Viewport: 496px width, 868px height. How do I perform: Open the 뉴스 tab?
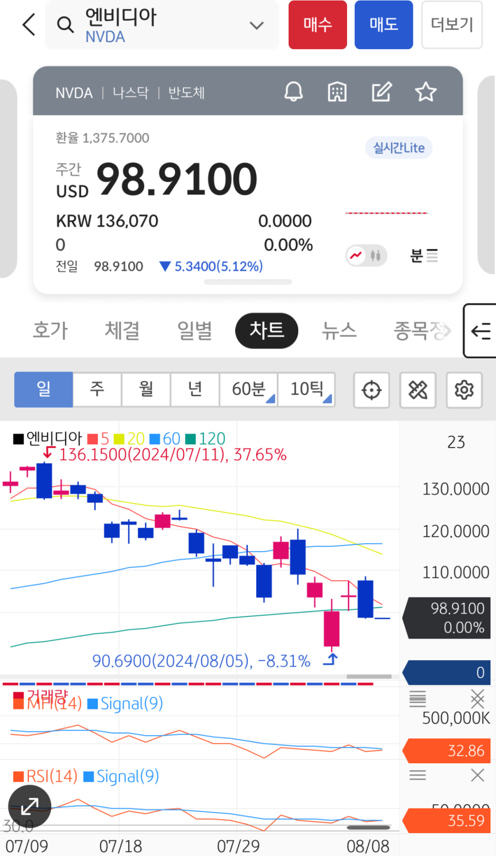pos(339,330)
